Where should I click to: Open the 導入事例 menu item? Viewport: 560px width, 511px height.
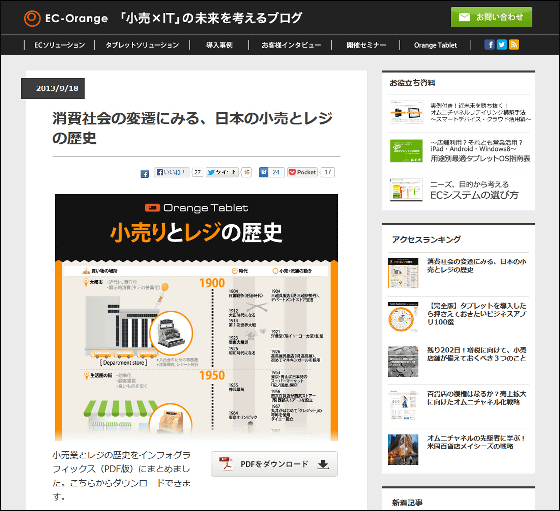219,45
